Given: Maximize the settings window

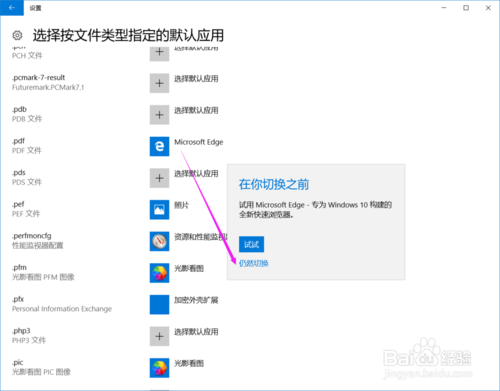Looking at the screenshot, I should [466, 8].
